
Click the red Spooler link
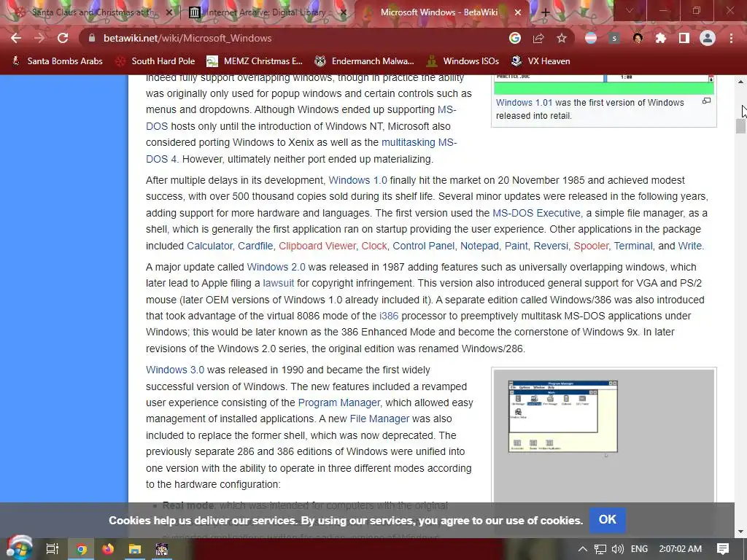[x=591, y=246]
